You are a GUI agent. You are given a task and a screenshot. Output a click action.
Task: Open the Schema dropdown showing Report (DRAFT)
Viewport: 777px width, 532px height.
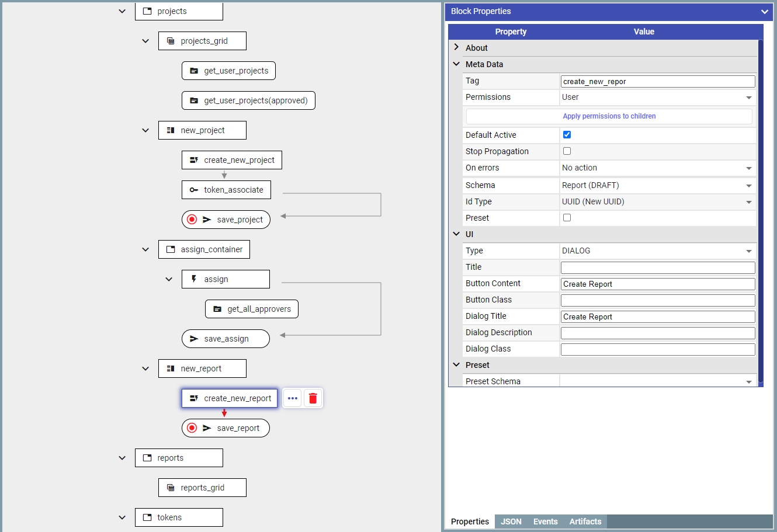[x=657, y=186]
